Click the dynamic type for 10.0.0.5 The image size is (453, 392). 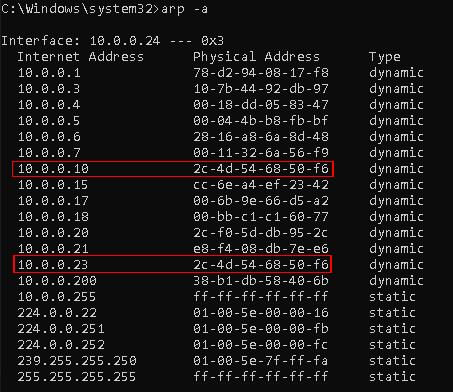pyautogui.click(x=396, y=121)
